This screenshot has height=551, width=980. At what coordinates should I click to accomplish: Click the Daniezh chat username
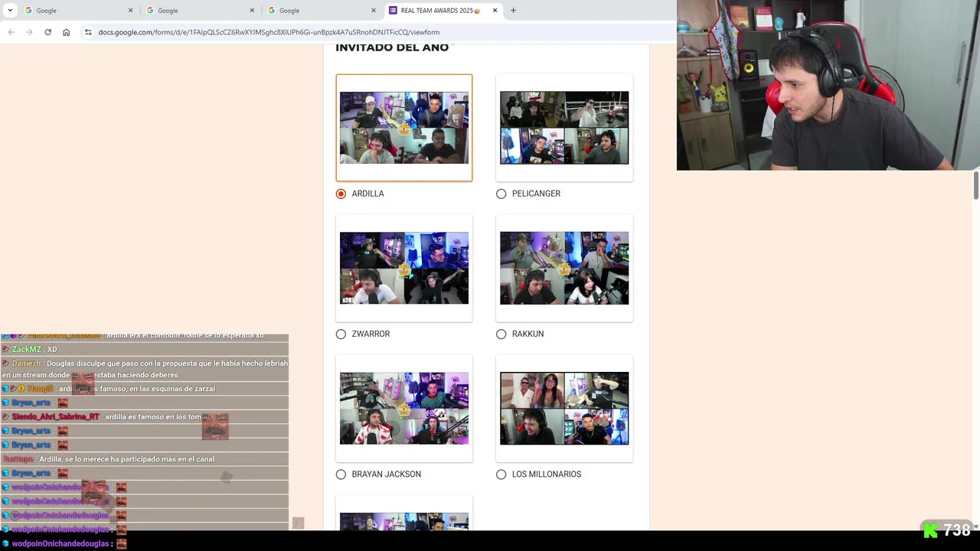(27, 364)
